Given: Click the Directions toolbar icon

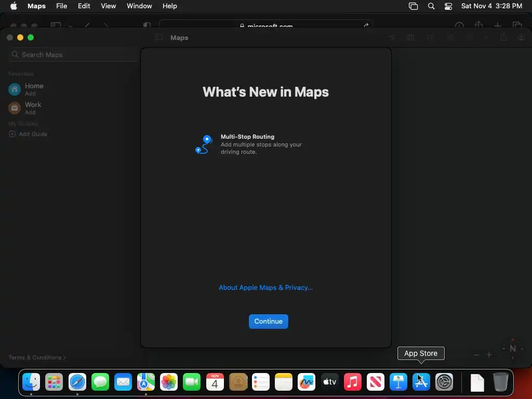Looking at the screenshot, I should click(470, 37).
